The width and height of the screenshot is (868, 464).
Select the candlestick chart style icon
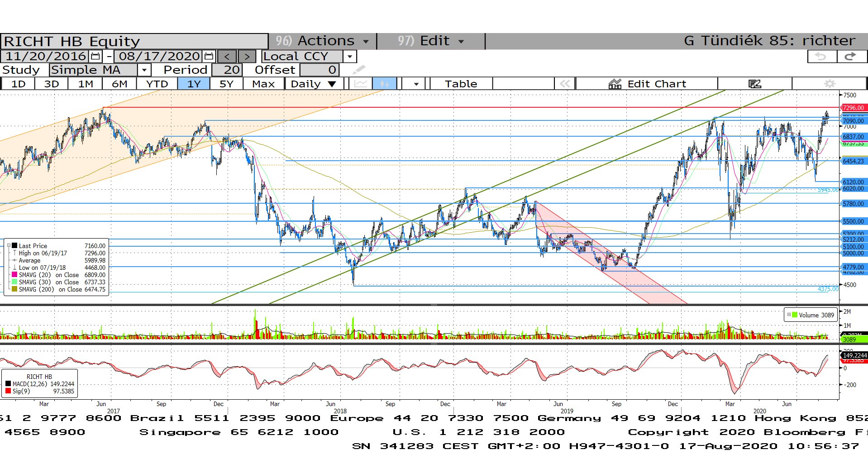[385, 84]
